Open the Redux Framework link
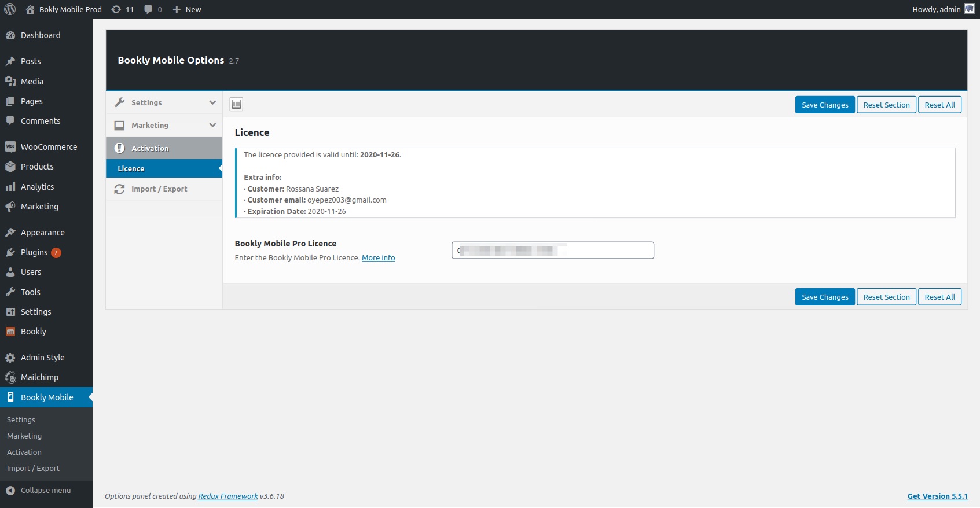980x508 pixels. tap(228, 496)
